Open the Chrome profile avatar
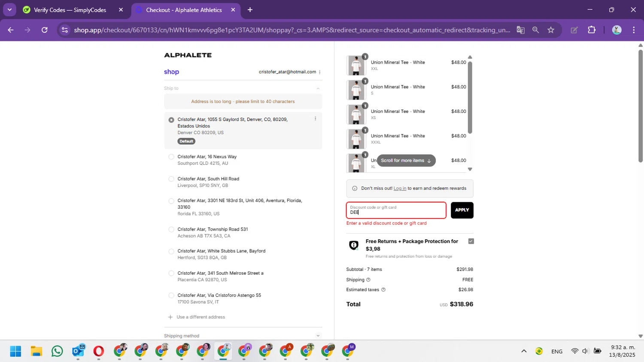The image size is (644, 362). click(x=617, y=30)
